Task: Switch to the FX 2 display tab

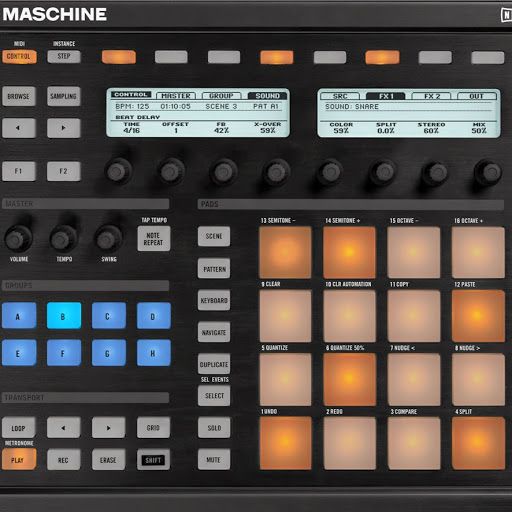Action: [x=431, y=96]
